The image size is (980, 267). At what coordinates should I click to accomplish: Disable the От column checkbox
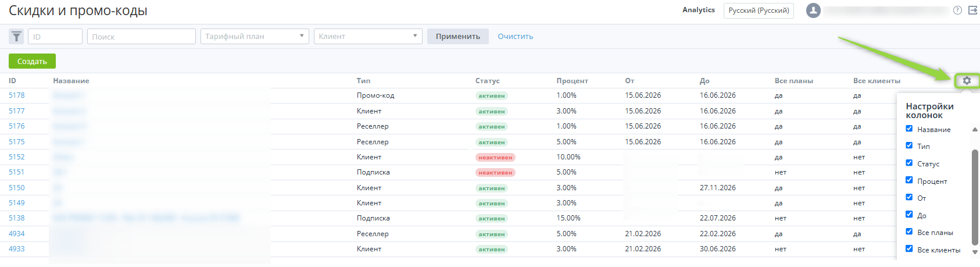coord(909,197)
